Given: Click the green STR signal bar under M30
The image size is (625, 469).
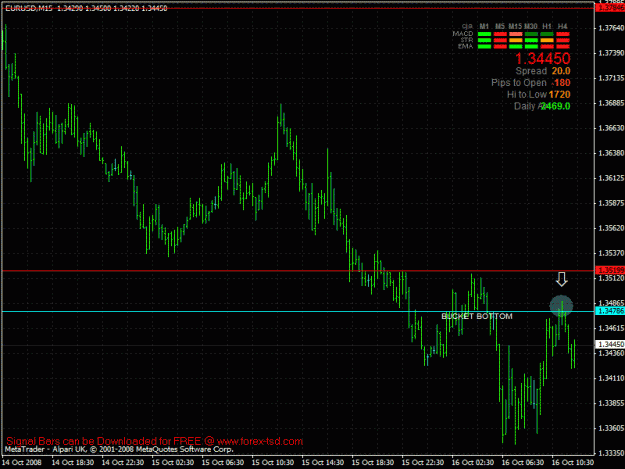Looking at the screenshot, I should pyautogui.click(x=531, y=40).
